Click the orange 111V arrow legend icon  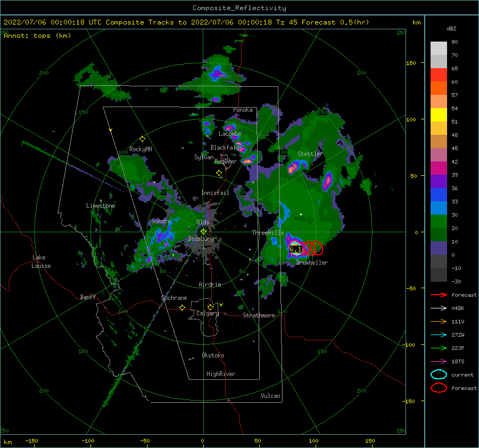pos(439,321)
